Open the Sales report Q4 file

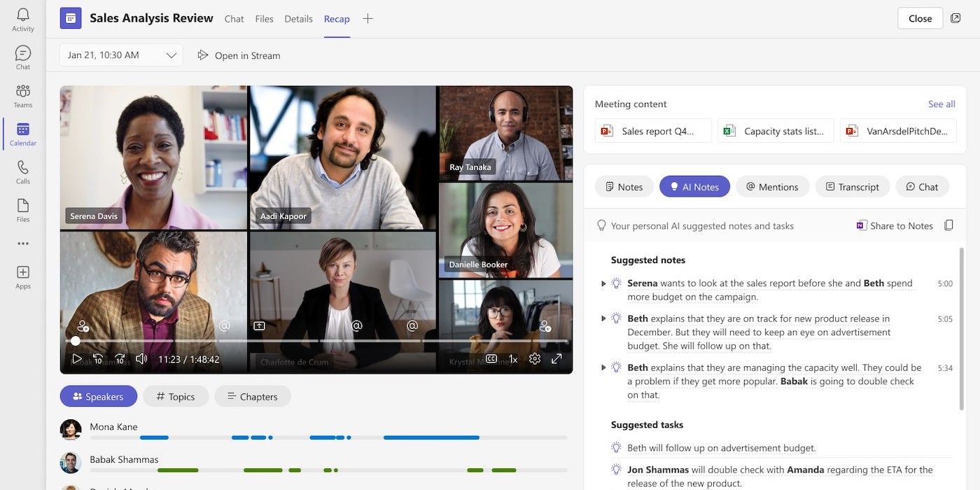tap(652, 130)
